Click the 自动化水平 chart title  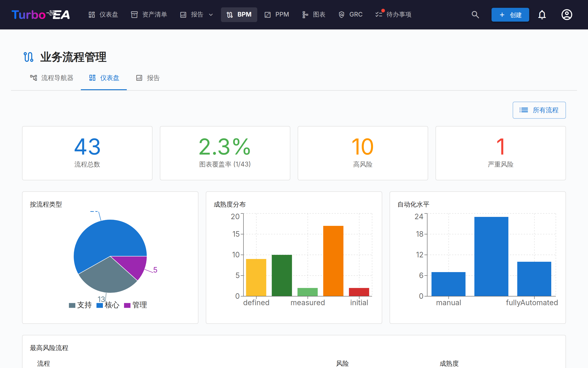click(x=413, y=204)
